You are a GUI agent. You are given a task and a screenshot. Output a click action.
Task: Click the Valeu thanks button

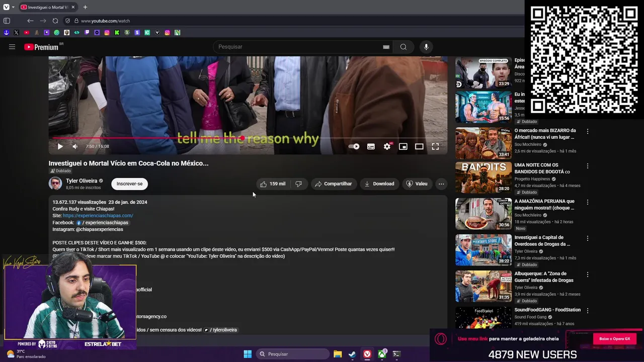coord(417,184)
